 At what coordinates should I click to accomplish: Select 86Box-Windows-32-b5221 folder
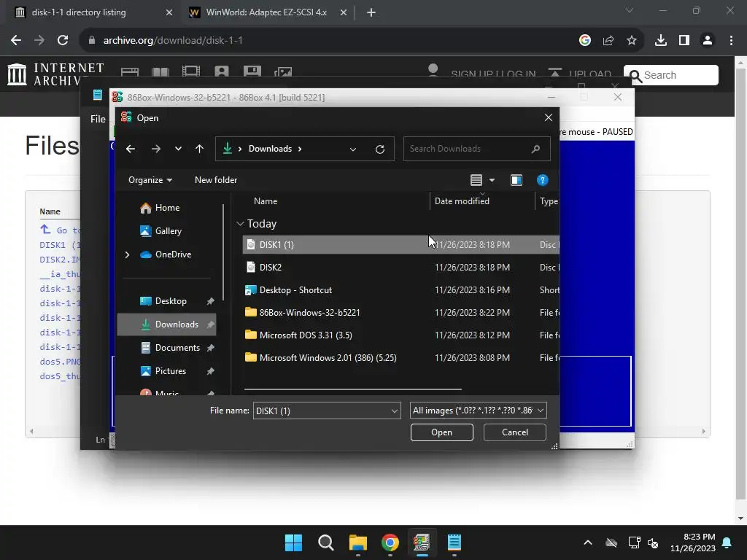[x=400, y=312]
